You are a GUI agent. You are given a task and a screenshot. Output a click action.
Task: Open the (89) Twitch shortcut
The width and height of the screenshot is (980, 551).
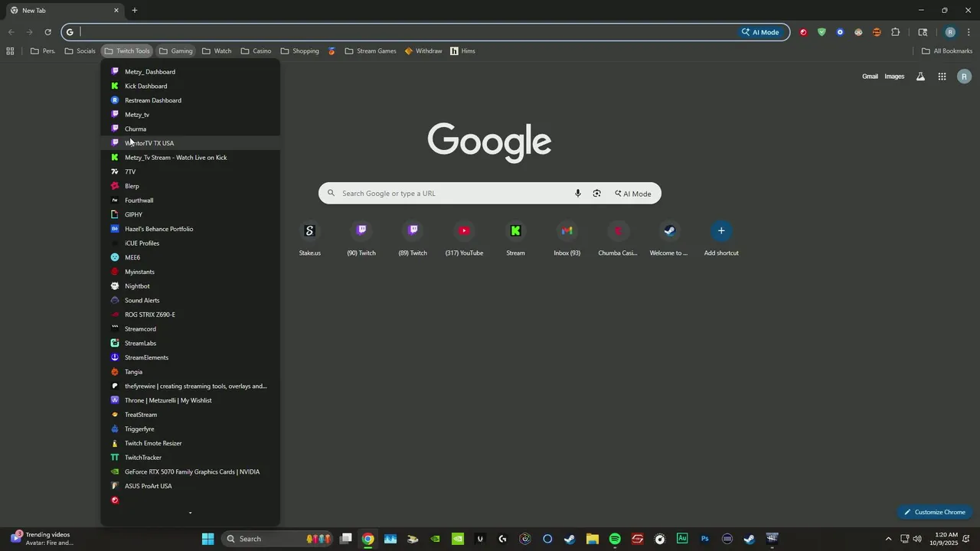tap(413, 239)
